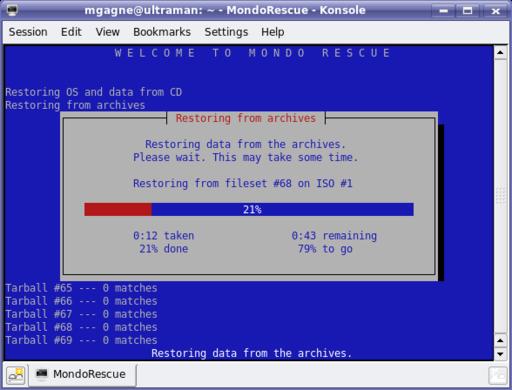Open the Help menu

click(273, 32)
